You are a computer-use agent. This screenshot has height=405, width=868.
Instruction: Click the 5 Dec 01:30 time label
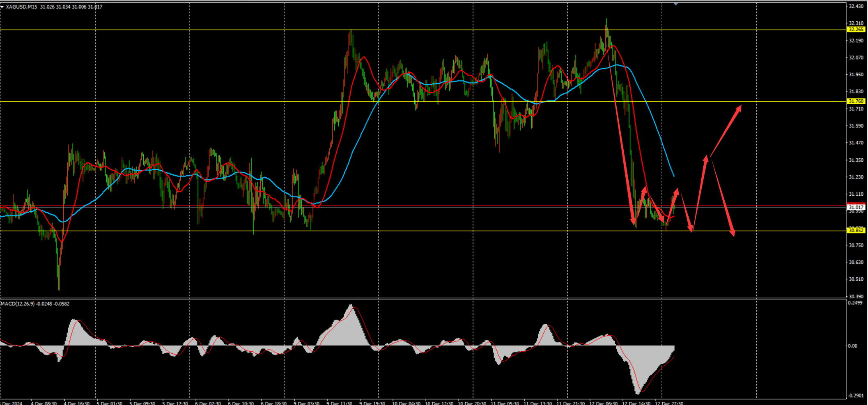pyautogui.click(x=109, y=403)
